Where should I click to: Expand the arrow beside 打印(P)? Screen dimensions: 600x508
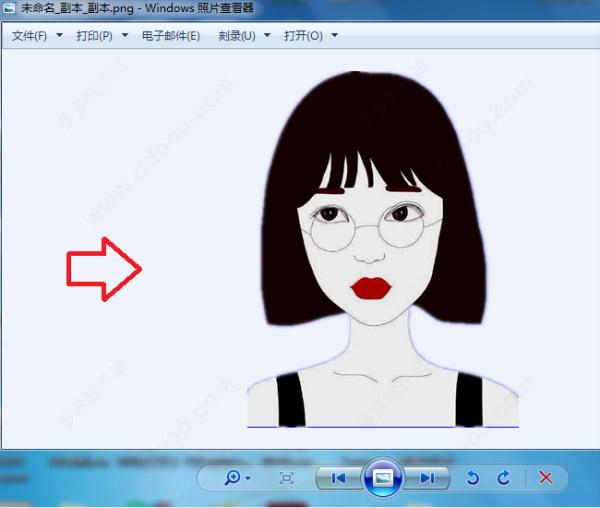[x=125, y=35]
